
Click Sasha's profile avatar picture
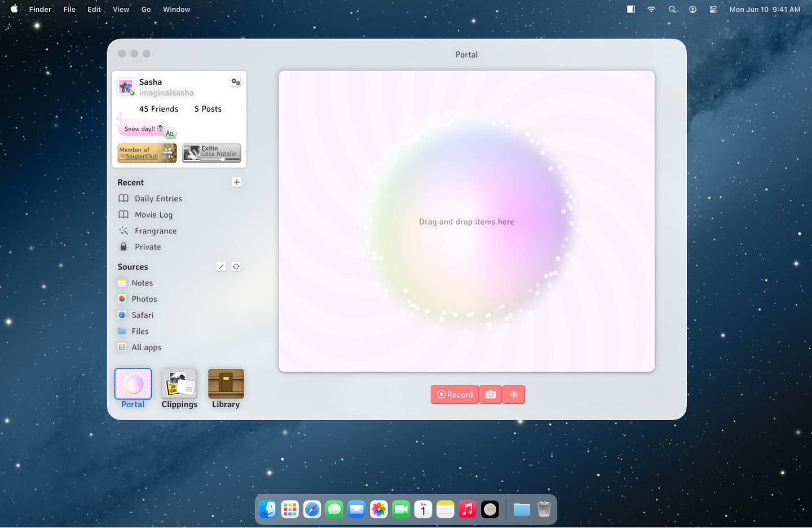(126, 87)
